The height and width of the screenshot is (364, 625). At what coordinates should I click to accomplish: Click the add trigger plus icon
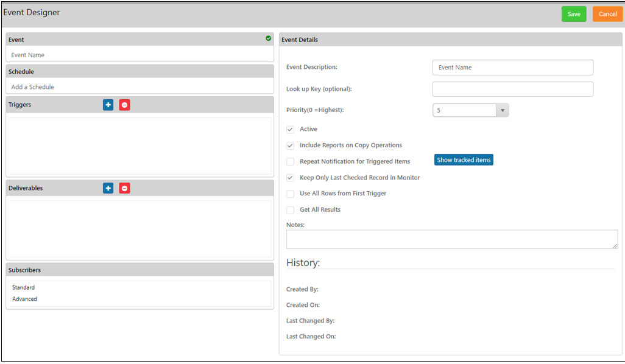[108, 105]
